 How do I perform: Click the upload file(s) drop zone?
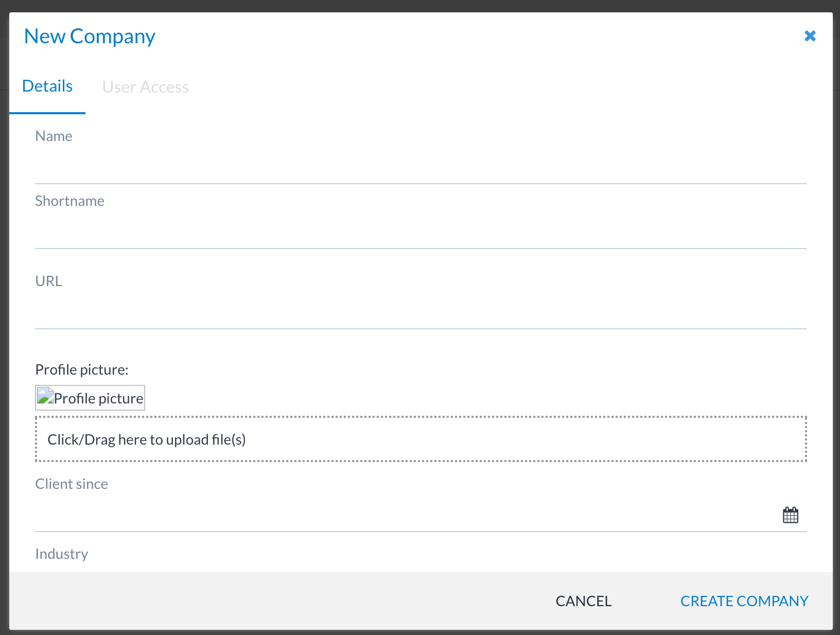[420, 439]
